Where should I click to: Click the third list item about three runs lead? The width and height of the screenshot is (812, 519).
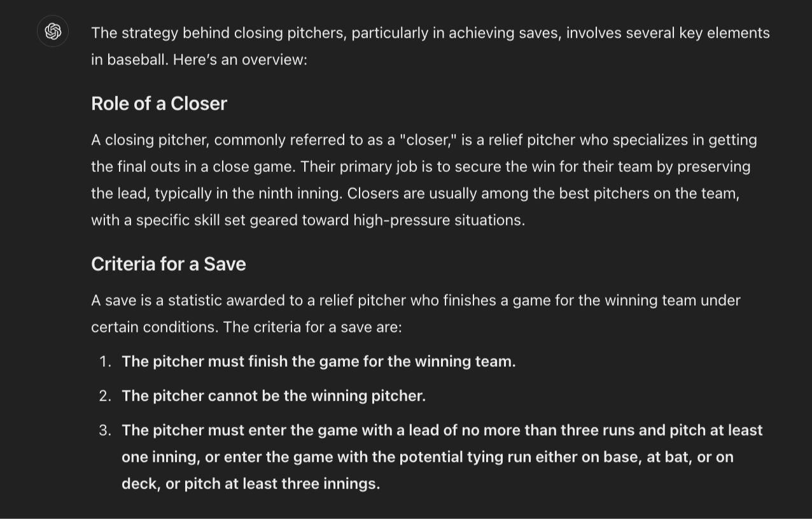pos(442,430)
